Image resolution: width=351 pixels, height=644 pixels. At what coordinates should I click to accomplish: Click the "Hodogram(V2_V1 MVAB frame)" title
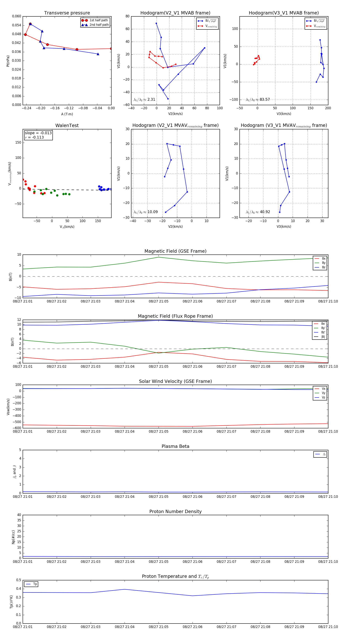[x=175, y=13]
